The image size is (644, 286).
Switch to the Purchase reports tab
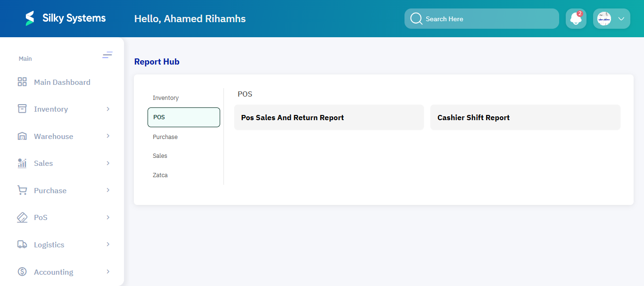pyautogui.click(x=165, y=137)
